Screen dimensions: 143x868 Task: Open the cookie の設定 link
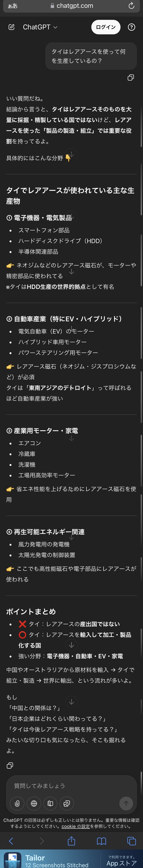76,826
